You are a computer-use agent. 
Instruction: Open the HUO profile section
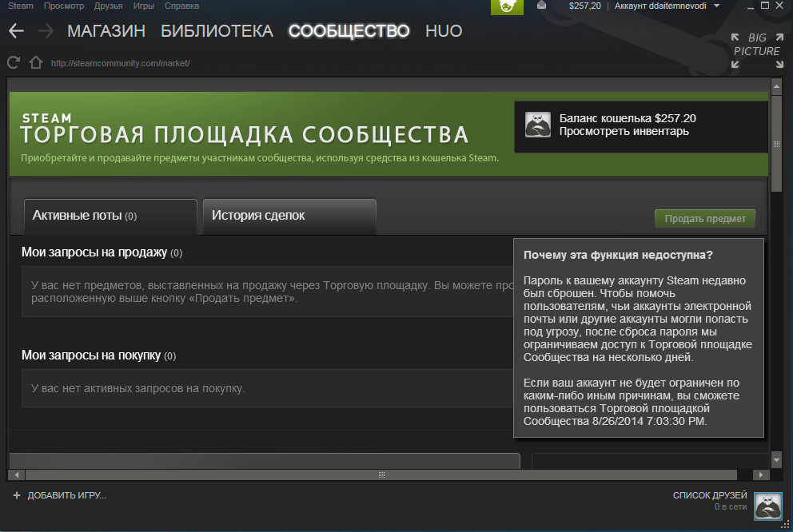tap(444, 31)
